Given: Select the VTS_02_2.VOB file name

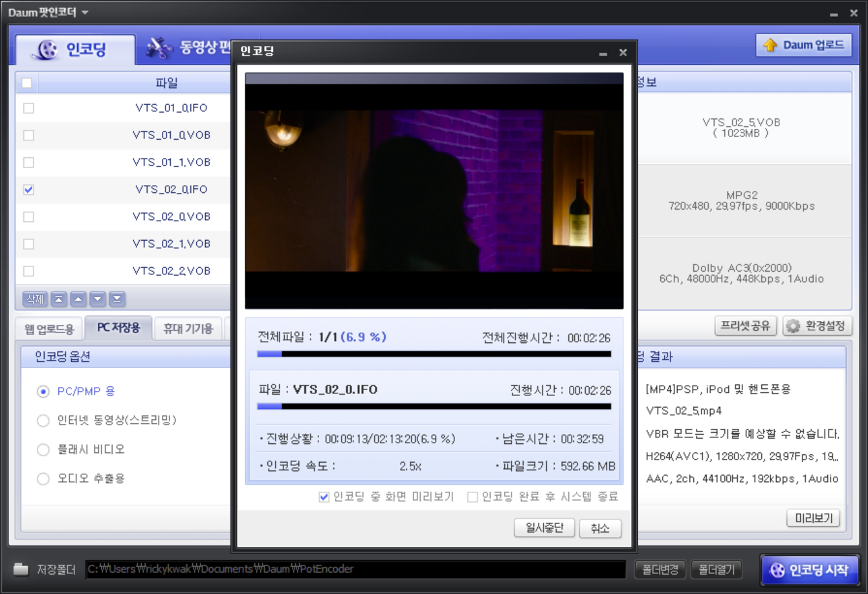Looking at the screenshot, I should tap(172, 271).
